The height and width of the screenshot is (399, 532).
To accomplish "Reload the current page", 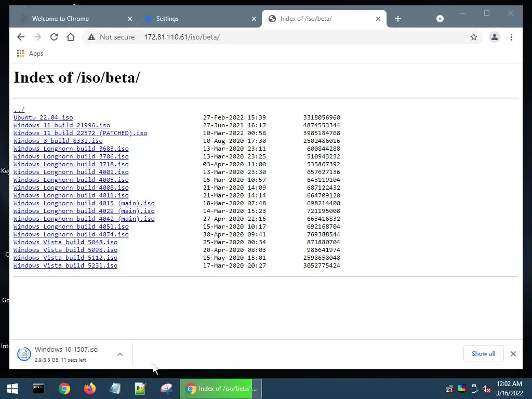I will click(x=54, y=37).
